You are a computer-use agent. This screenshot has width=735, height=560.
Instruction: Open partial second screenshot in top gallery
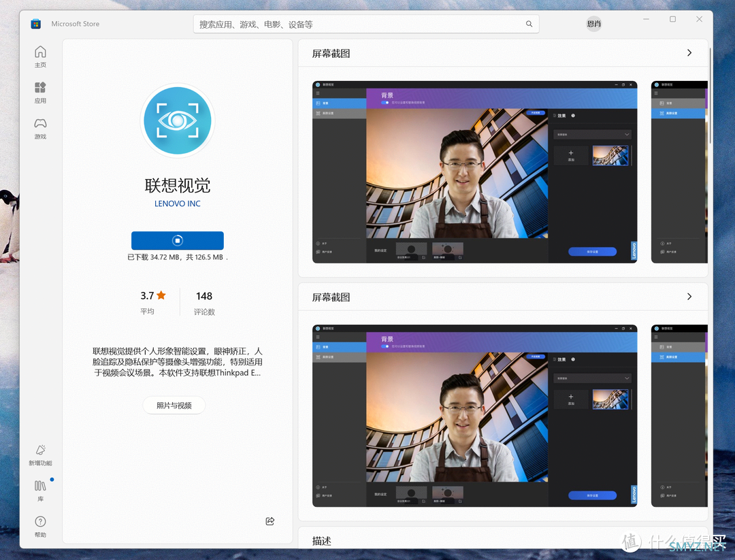click(679, 172)
